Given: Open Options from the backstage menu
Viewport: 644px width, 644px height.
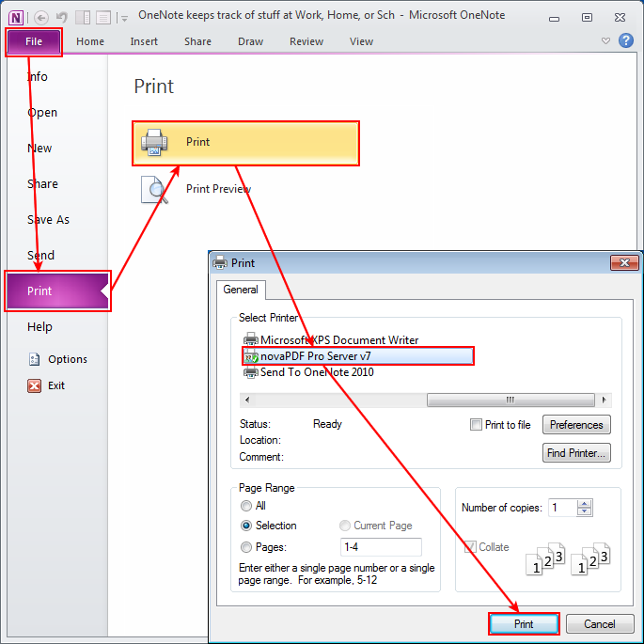Looking at the screenshot, I should tap(57, 359).
